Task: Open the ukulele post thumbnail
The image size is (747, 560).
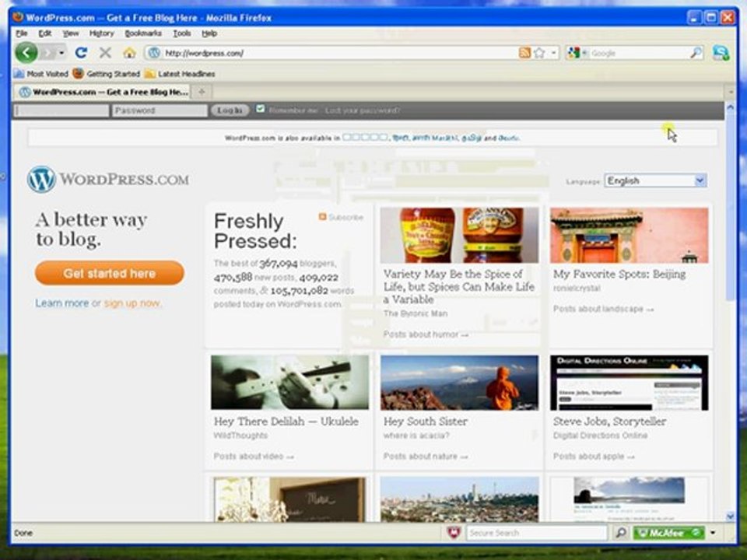Action: (289, 383)
